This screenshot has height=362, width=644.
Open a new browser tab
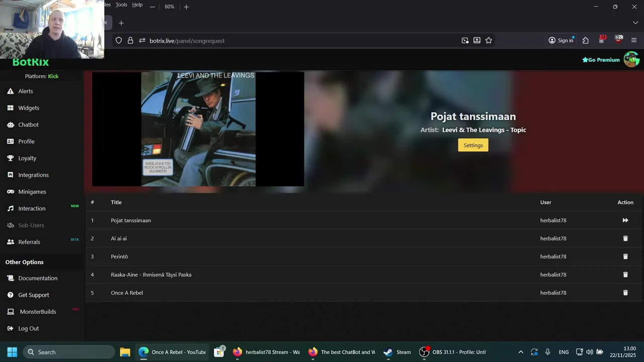pyautogui.click(x=121, y=23)
